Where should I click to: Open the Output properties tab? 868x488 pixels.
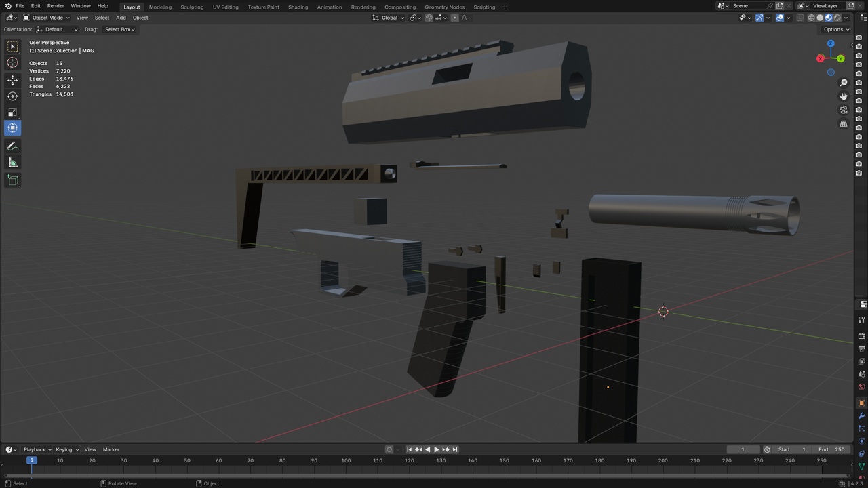click(x=862, y=349)
